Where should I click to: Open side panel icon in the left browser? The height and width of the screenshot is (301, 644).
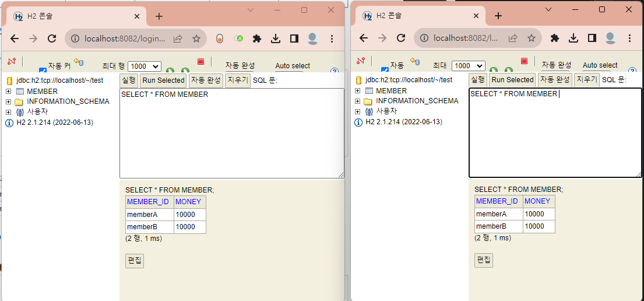tap(294, 38)
